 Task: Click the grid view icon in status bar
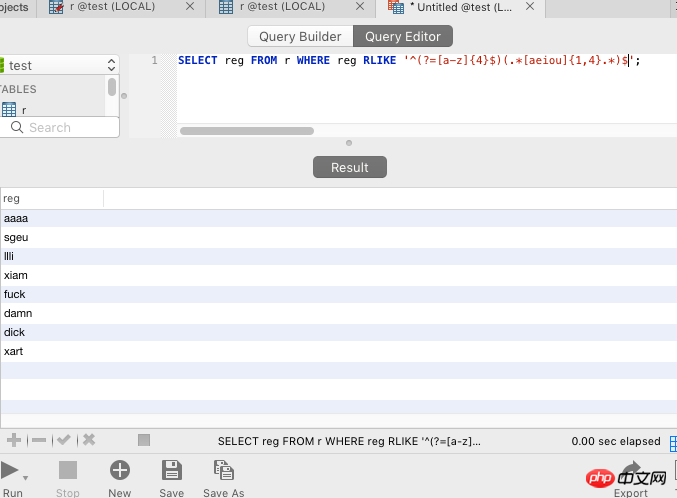pyautogui.click(x=144, y=440)
